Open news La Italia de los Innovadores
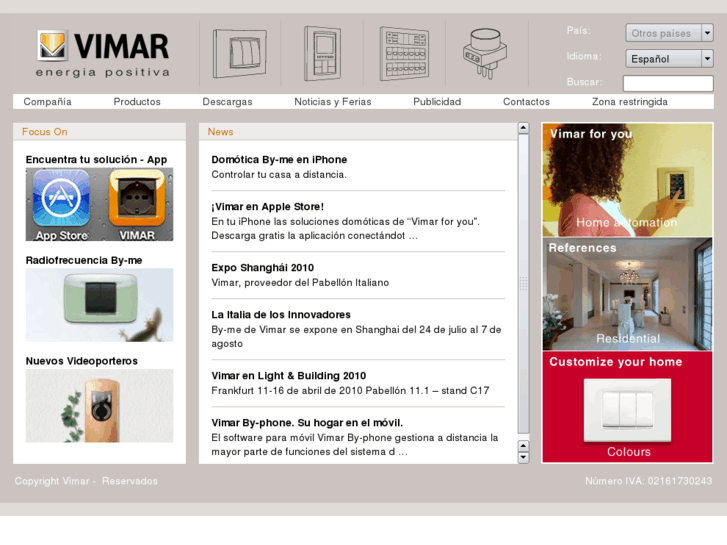 (281, 314)
